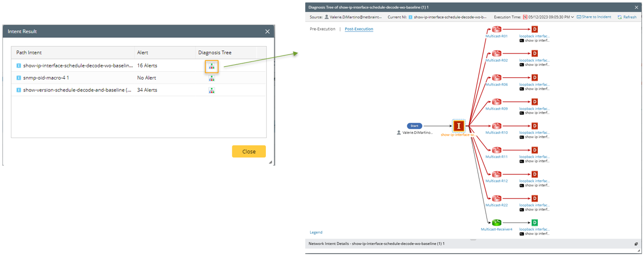Select the snmp-oid-macro-4 1 row
Viewport: 644px width, 259px height.
138,78
